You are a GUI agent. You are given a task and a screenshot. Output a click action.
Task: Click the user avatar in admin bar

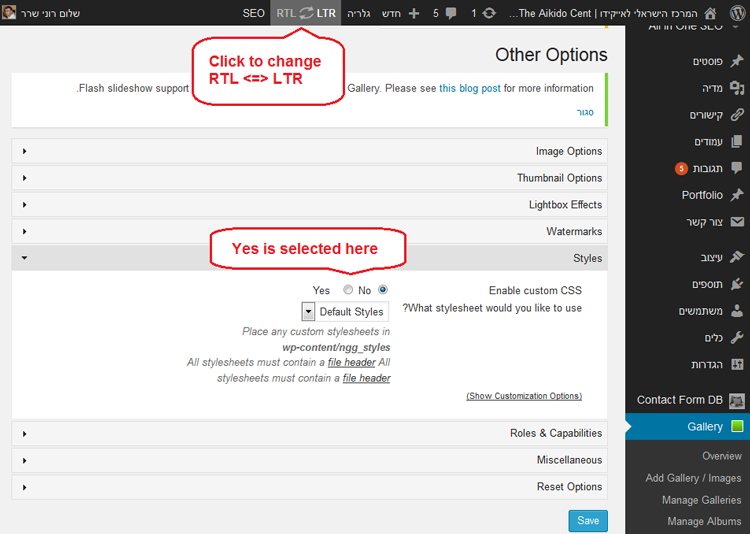[x=9, y=13]
